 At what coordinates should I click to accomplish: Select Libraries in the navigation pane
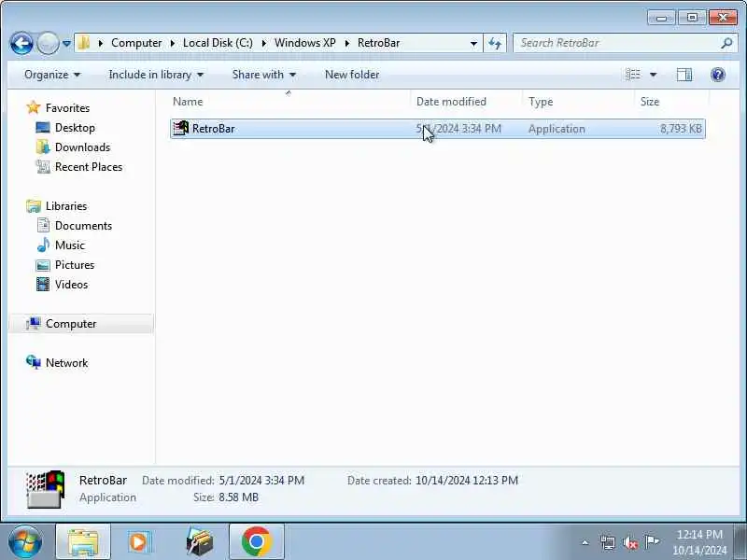66,205
